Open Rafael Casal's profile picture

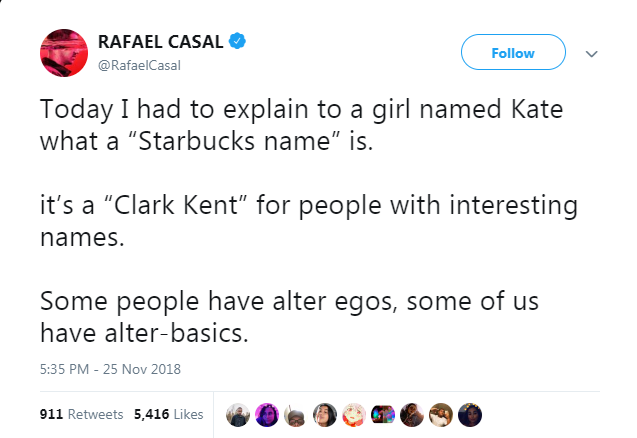click(x=64, y=53)
